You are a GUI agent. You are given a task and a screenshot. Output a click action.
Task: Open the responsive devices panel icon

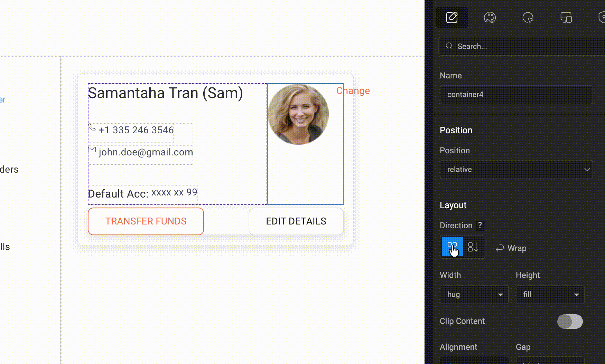tap(566, 17)
